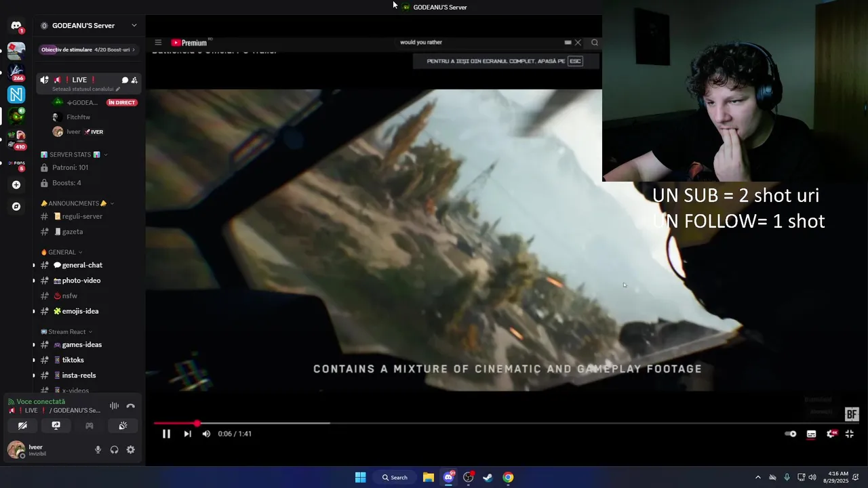The height and width of the screenshot is (488, 868).
Task: Open the YouTube hamburger menu
Action: coord(158,43)
